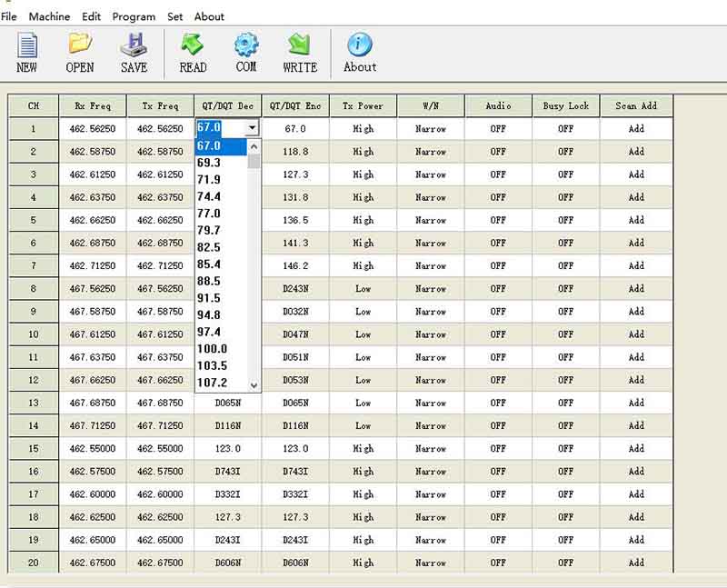Read from radio using READ icon

point(193,53)
